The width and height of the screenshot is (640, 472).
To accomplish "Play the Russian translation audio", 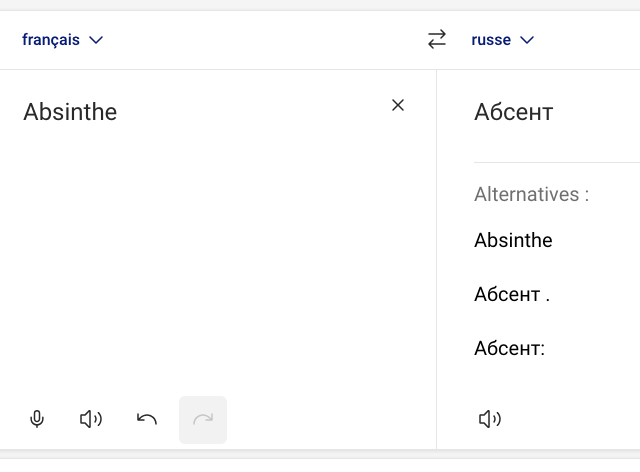I will point(490,419).
